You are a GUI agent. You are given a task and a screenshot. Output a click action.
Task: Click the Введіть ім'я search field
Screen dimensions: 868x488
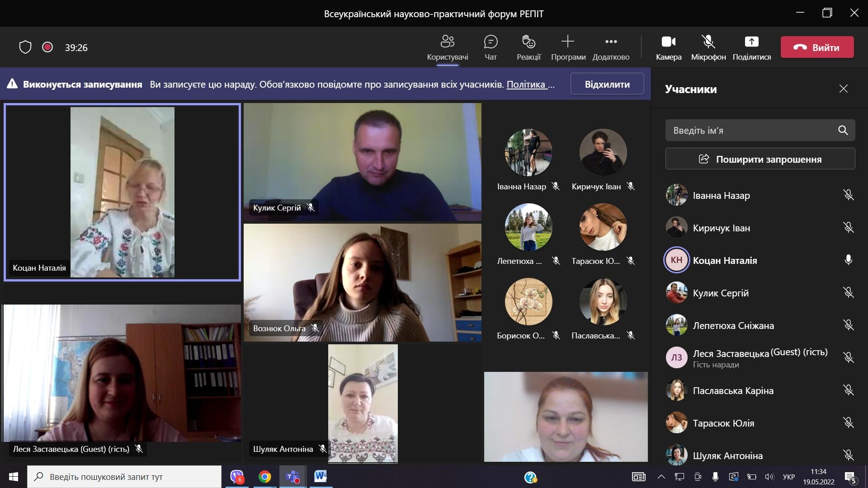(x=750, y=131)
